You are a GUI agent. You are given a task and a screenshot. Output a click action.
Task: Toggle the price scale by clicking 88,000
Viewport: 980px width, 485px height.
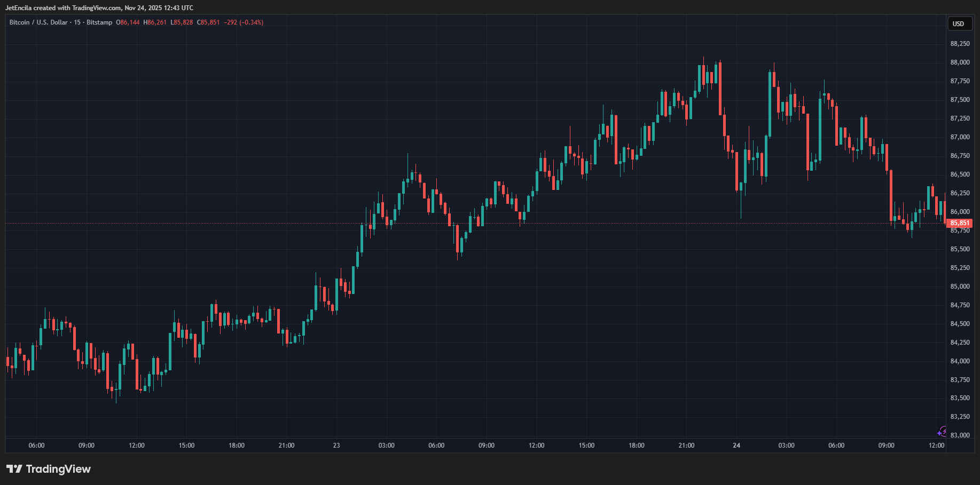pyautogui.click(x=960, y=62)
